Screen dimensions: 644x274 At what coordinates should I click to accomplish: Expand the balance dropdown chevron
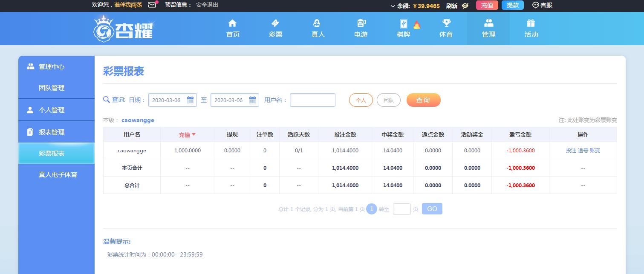pyautogui.click(x=393, y=6)
